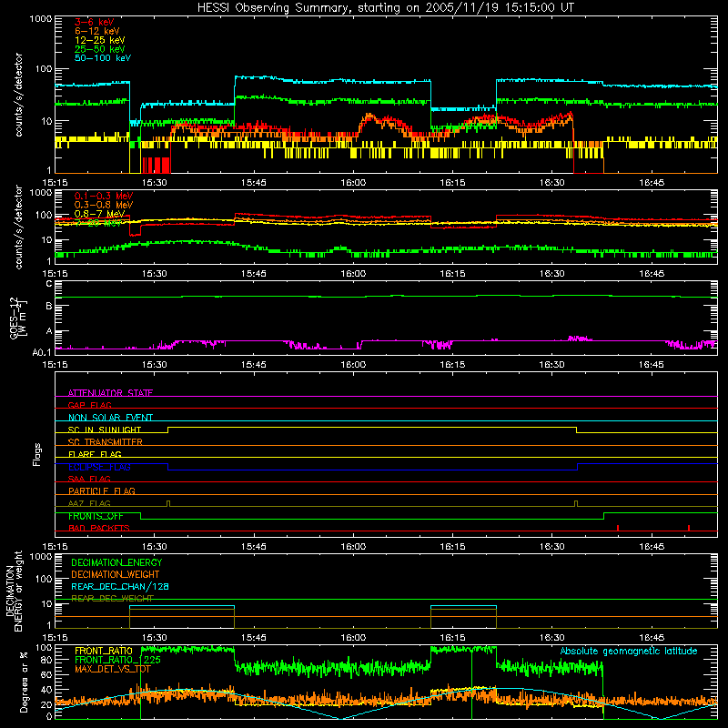Select the SC_TRANSMITTER flag label
The height and width of the screenshot is (728, 728).
(x=106, y=442)
